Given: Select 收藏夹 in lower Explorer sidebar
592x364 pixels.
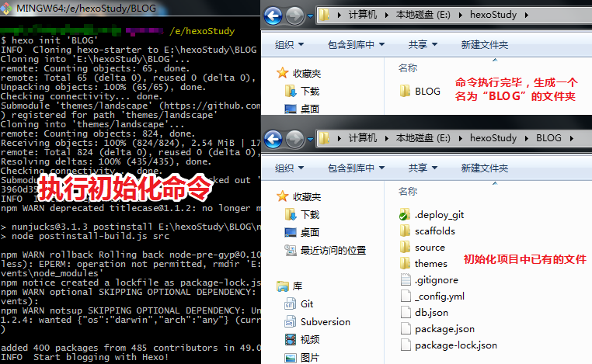Looking at the screenshot, I should [x=298, y=196].
